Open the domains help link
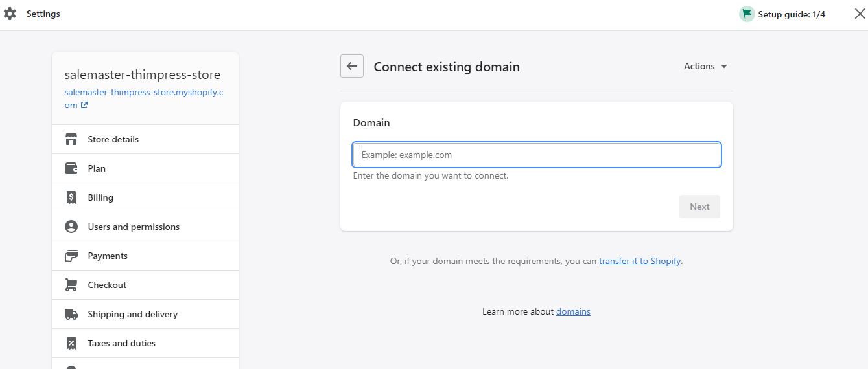 [x=573, y=311]
